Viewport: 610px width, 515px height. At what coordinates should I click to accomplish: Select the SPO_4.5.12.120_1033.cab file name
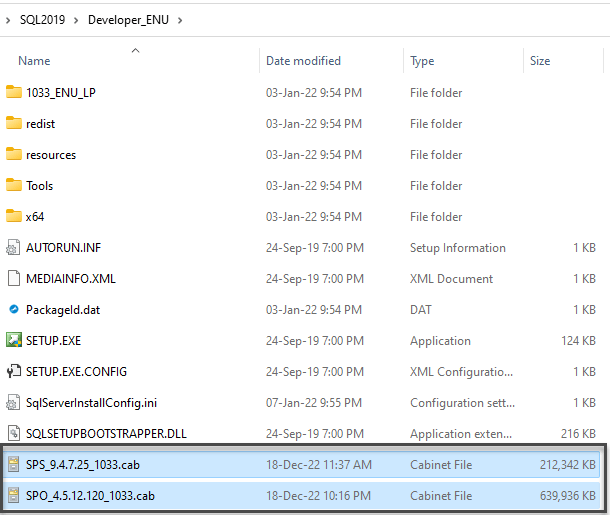tap(90, 496)
